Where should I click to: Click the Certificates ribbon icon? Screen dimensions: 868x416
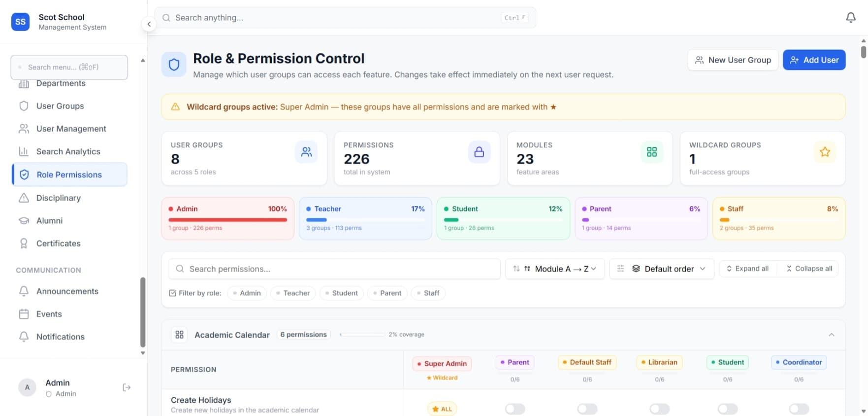(24, 243)
